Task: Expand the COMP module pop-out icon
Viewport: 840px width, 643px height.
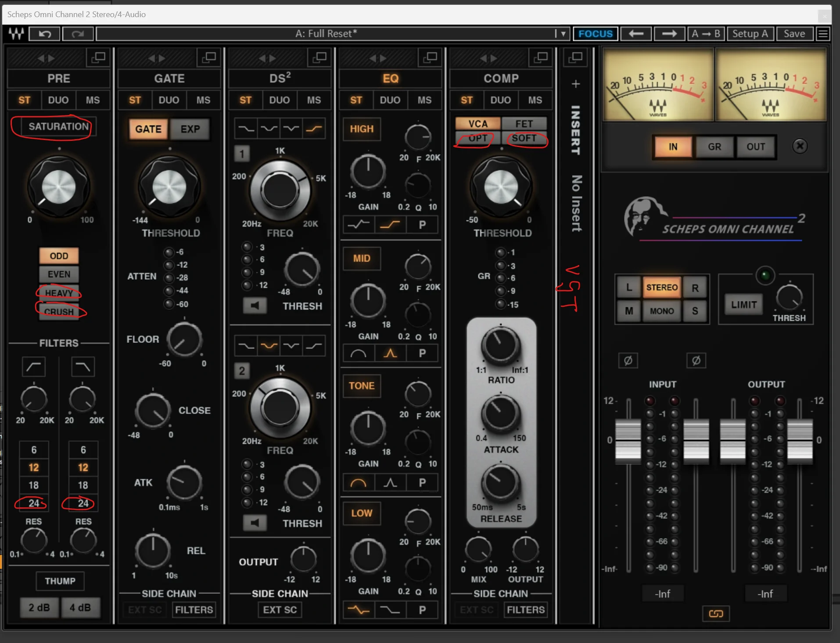Action: click(540, 57)
